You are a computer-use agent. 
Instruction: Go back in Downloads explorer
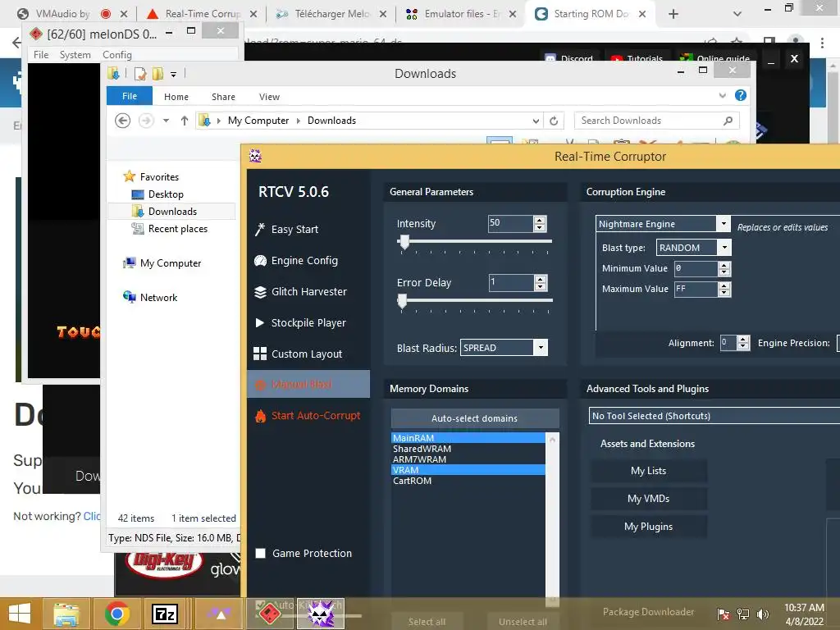coord(123,121)
